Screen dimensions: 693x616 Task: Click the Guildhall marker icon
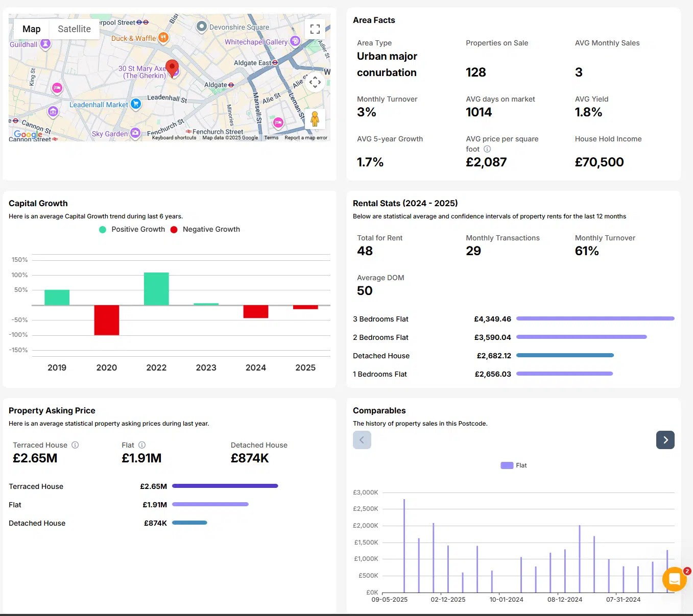(45, 44)
